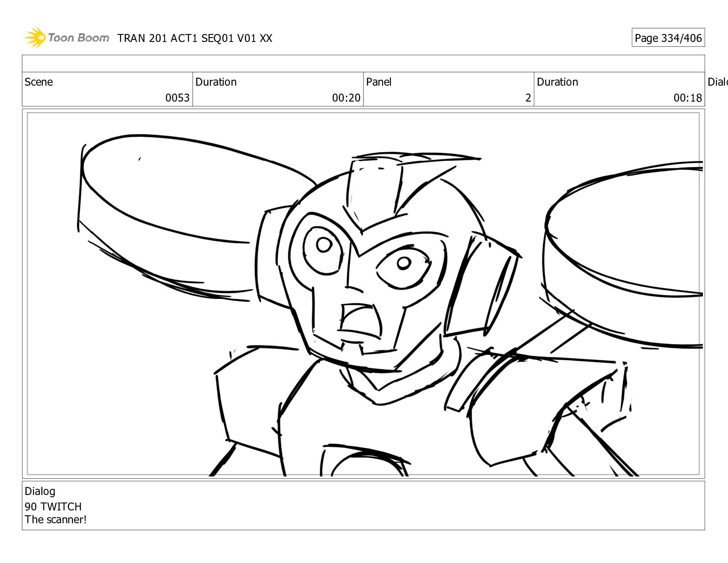Click the Panel label
728x563 pixels.
[x=379, y=82]
